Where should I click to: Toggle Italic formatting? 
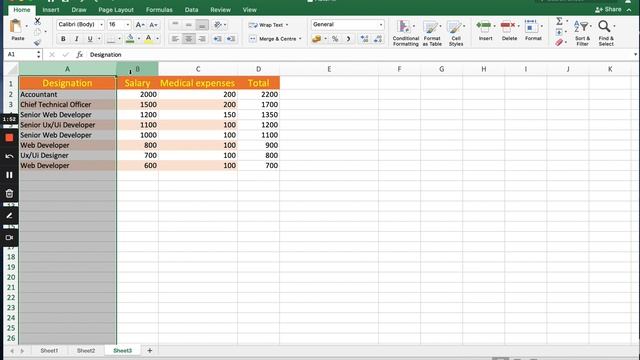76,39
